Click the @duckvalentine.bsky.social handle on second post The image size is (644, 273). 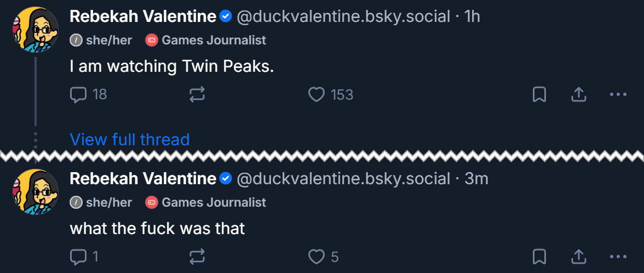point(343,179)
